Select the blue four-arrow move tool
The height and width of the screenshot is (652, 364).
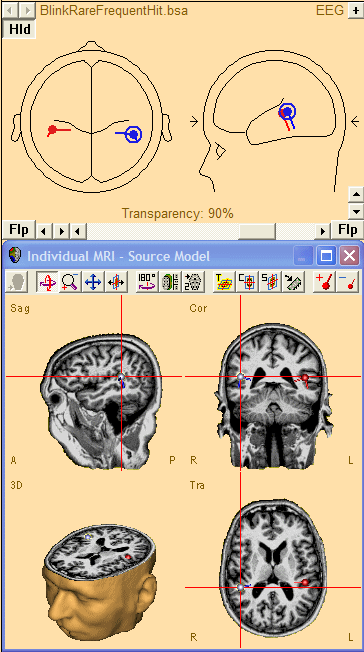pos(92,282)
